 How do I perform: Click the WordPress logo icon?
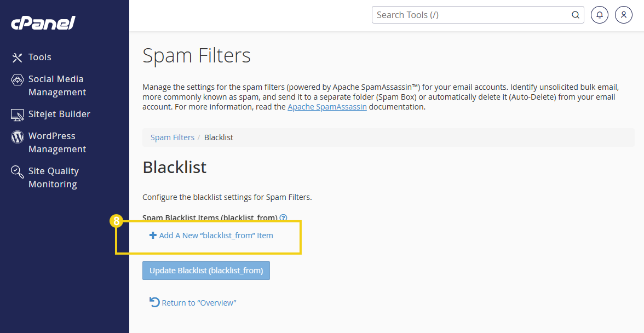[x=18, y=136]
